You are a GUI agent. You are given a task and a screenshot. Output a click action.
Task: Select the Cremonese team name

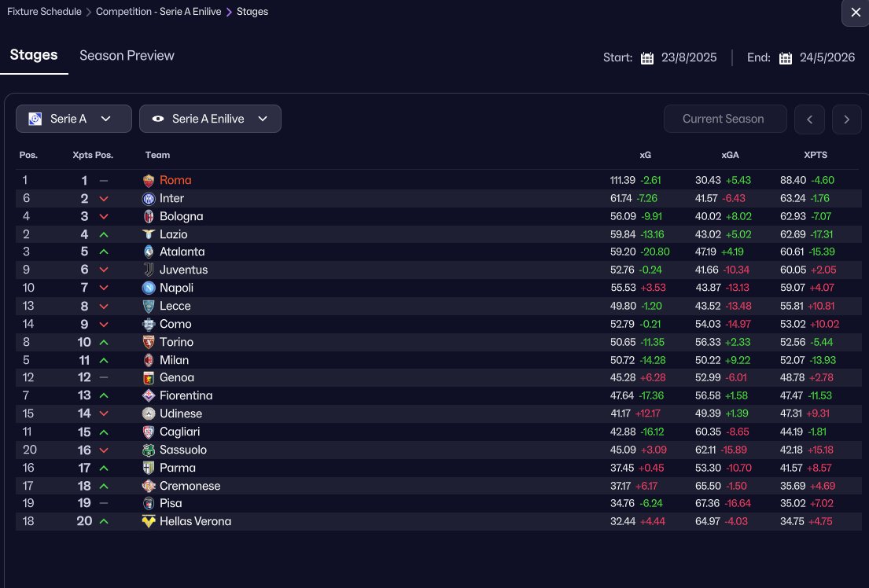[x=190, y=486]
